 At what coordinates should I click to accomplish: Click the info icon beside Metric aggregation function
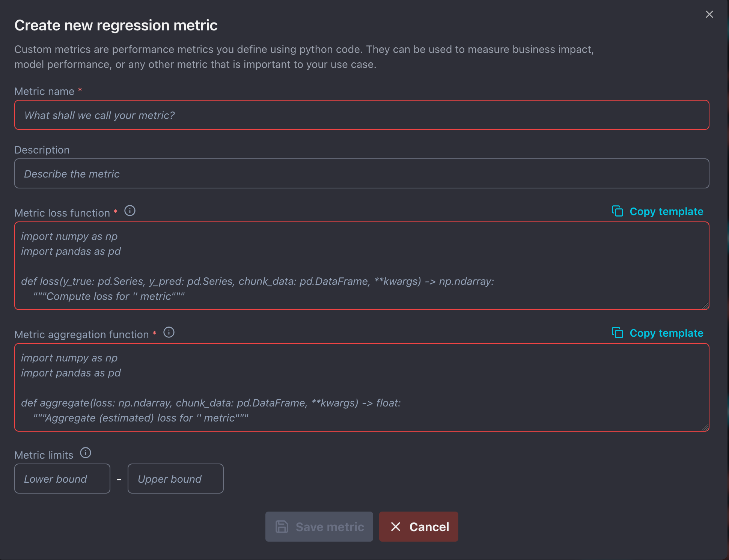tap(169, 332)
